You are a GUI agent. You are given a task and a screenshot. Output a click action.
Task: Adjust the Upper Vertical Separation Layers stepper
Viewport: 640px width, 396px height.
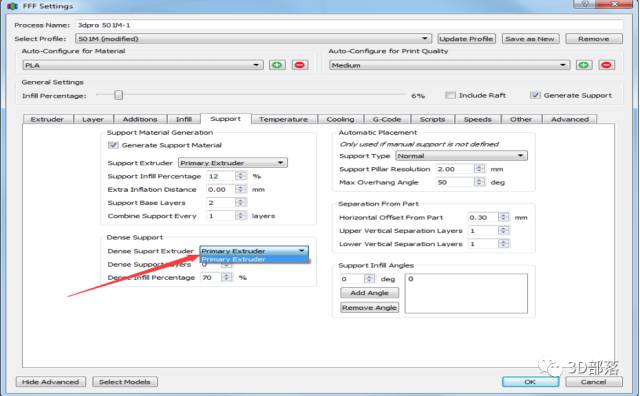(x=504, y=231)
